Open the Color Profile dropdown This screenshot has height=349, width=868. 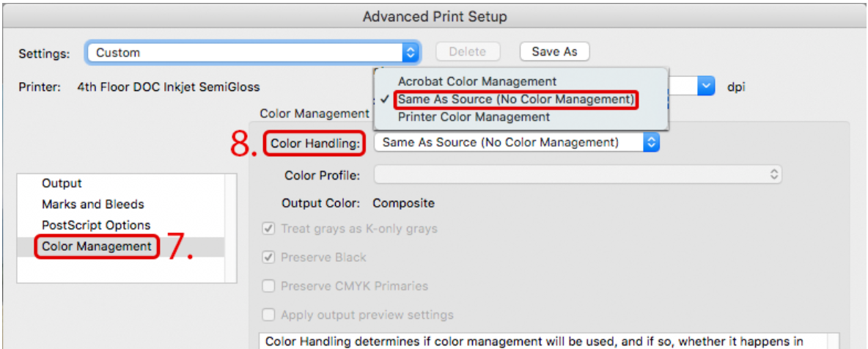point(578,175)
